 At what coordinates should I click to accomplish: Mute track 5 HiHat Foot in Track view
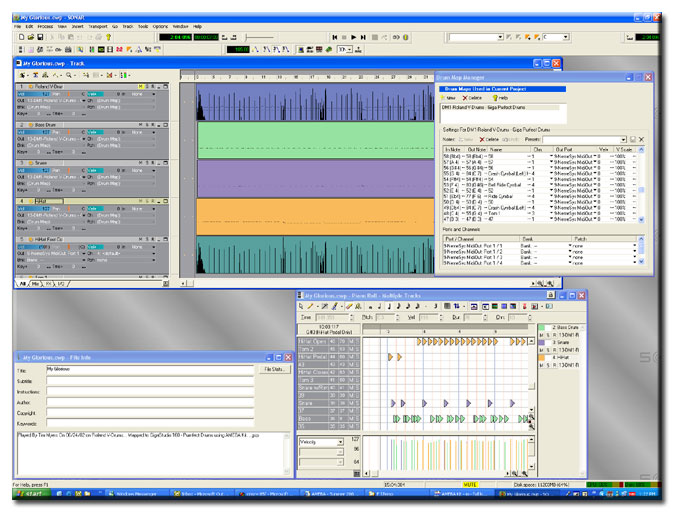click(x=141, y=239)
